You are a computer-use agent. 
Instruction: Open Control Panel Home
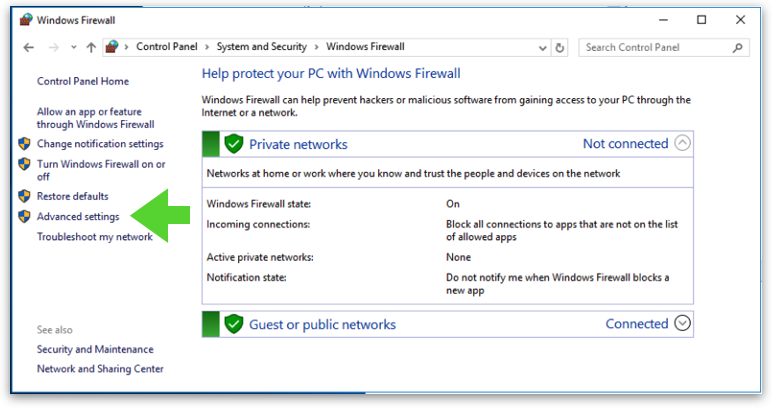[x=83, y=81]
